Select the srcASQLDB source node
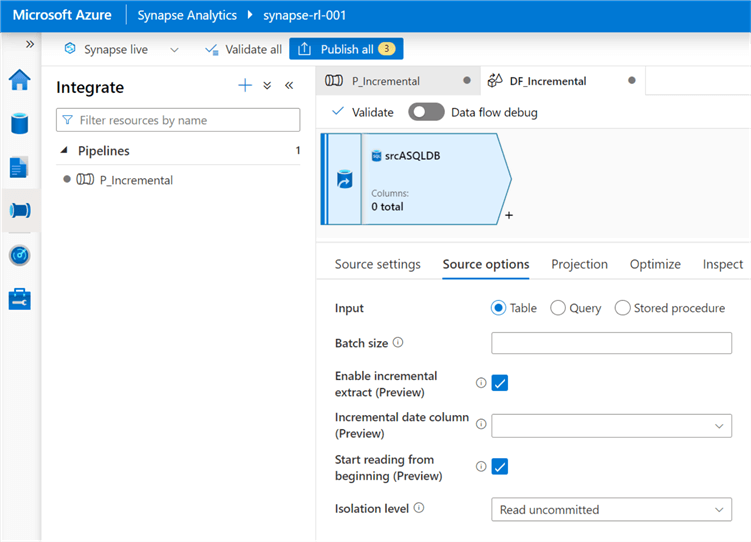This screenshot has width=751, height=542. tap(416, 179)
